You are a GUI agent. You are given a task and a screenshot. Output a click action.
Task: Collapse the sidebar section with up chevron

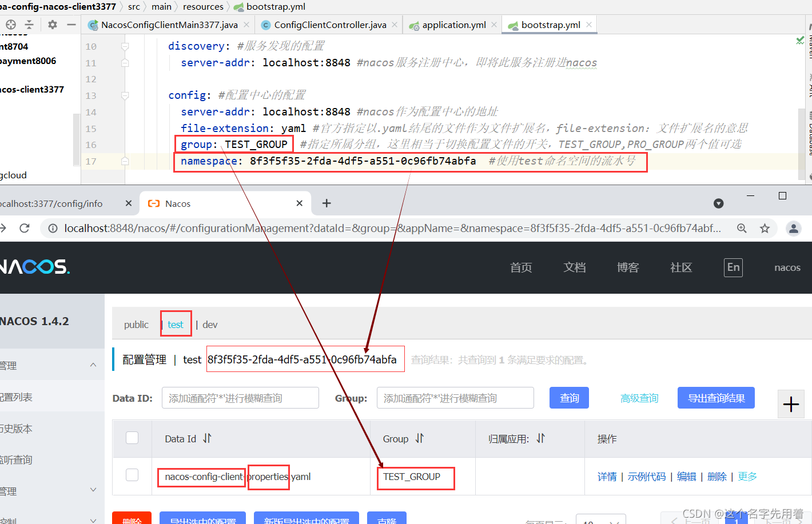coord(93,365)
